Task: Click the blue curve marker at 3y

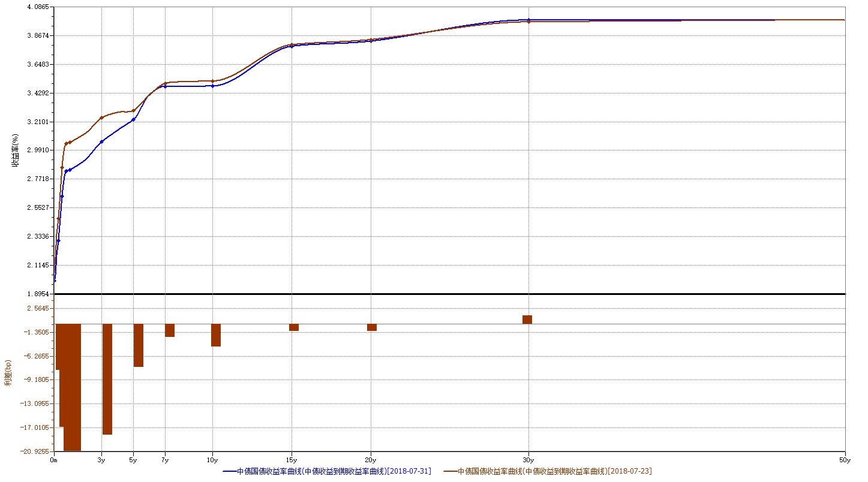Action: pyautogui.click(x=102, y=141)
